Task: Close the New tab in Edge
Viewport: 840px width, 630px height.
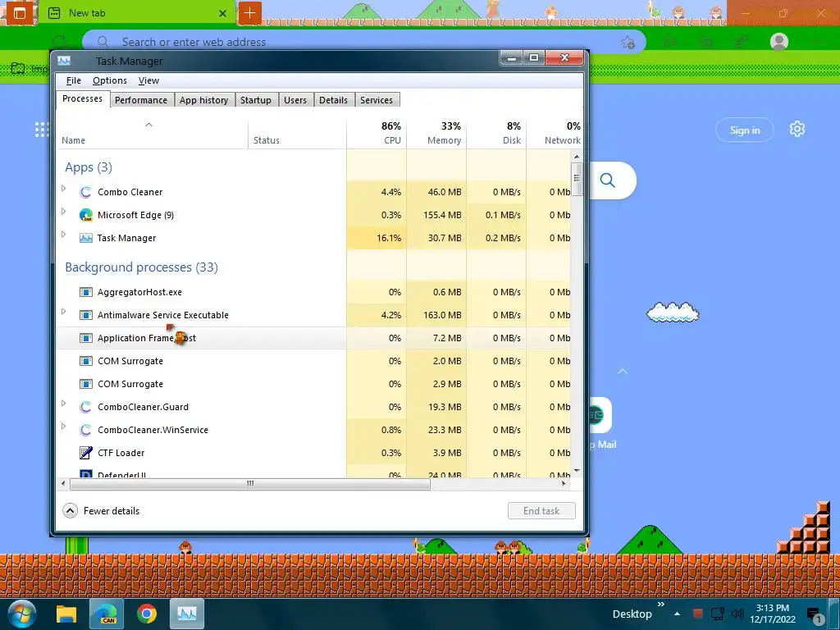Action: pyautogui.click(x=223, y=13)
